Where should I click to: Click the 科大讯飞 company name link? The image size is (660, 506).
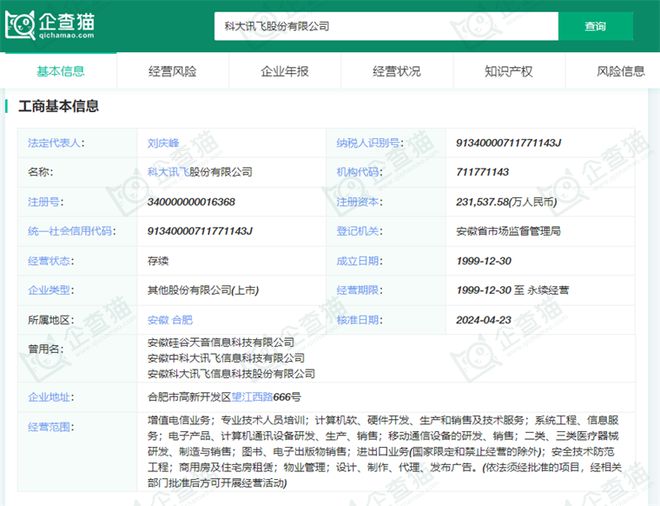pyautogui.click(x=168, y=172)
